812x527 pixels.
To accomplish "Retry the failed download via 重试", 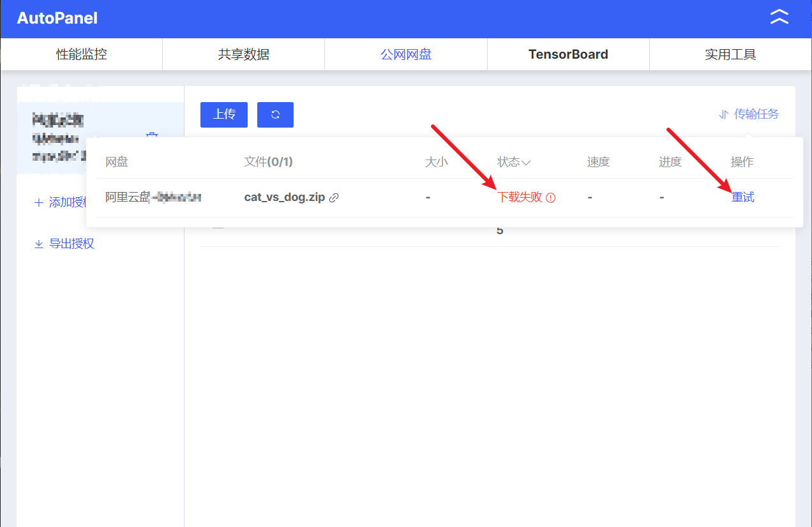I will pos(742,197).
